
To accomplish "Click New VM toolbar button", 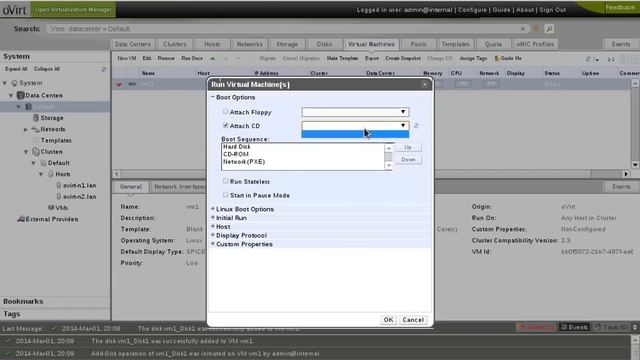I will click(127, 58).
